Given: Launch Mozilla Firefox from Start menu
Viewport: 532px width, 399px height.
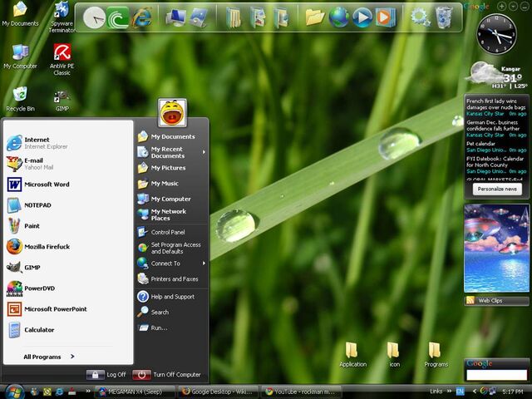Looking at the screenshot, I should click(x=68, y=247).
